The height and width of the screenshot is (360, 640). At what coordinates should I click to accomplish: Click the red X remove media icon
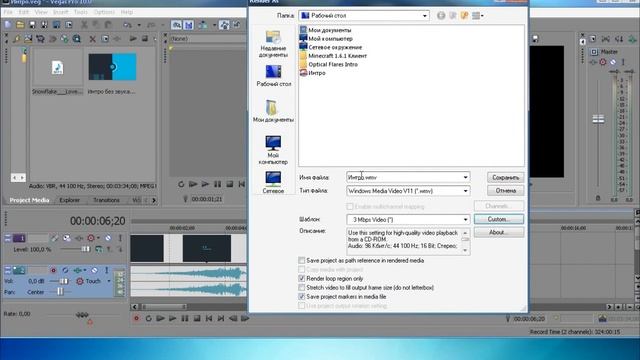(93, 39)
